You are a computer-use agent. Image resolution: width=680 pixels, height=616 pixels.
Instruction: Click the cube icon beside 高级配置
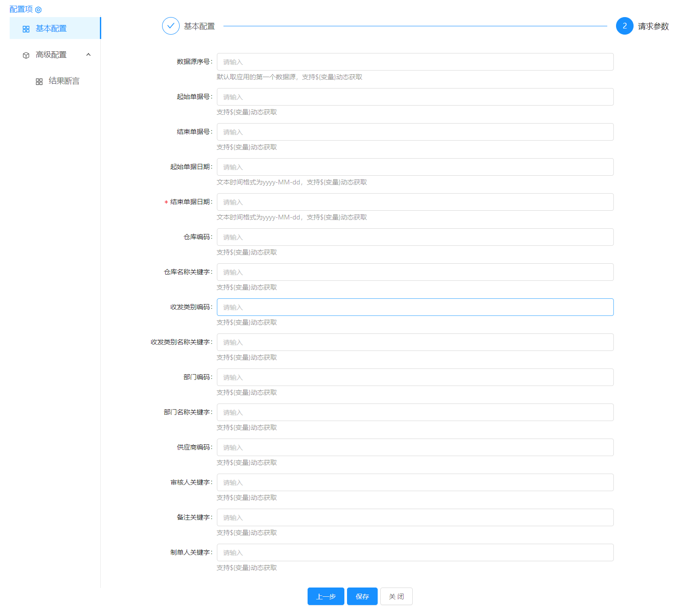tap(26, 55)
